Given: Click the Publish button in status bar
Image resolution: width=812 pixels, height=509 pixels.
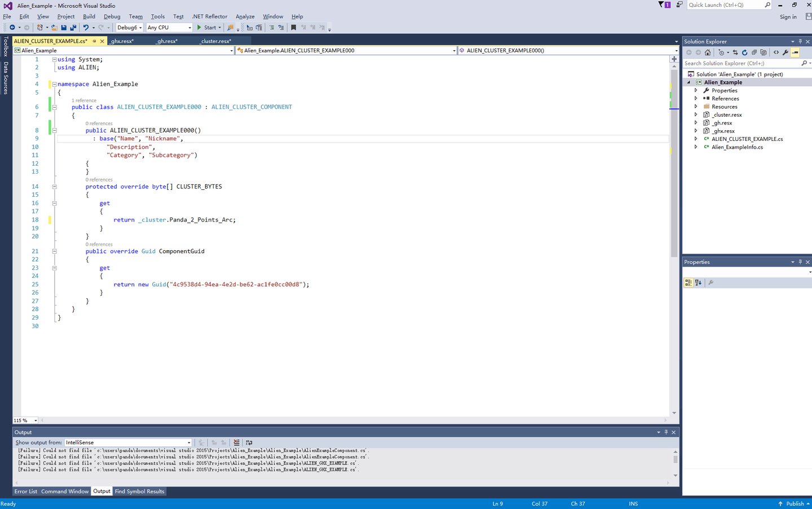Looking at the screenshot, I should [793, 503].
